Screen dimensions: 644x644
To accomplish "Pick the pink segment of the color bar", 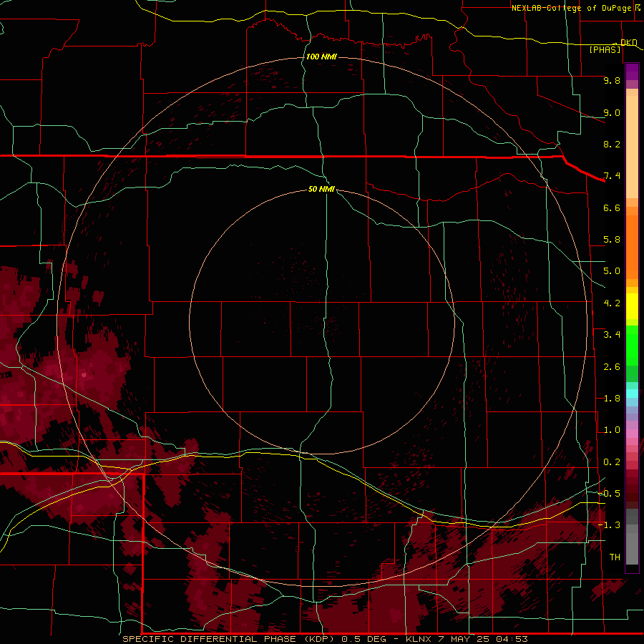I will (632, 434).
